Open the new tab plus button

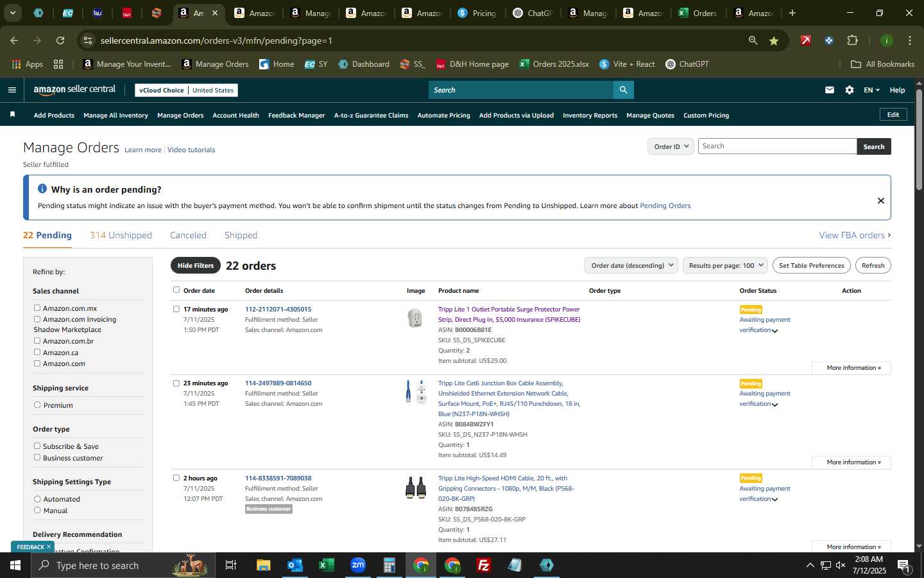point(792,13)
